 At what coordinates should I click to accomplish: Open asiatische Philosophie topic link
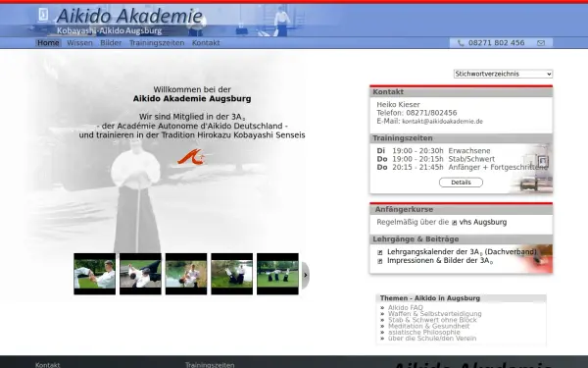(424, 333)
